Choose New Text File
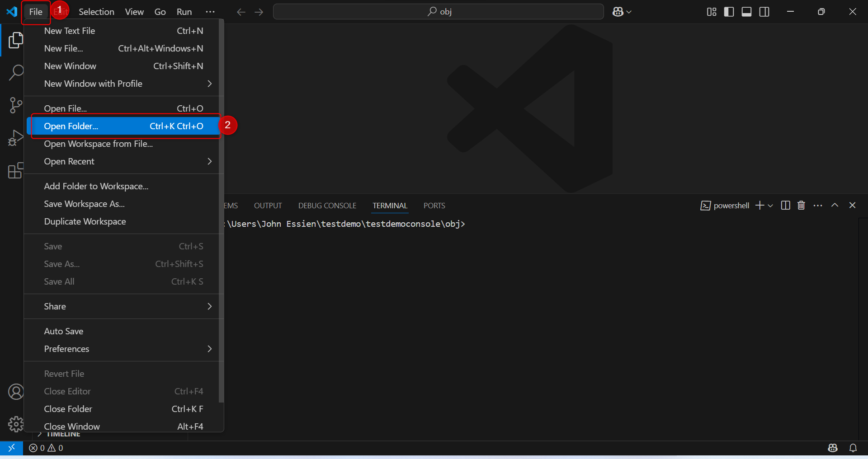This screenshot has height=459, width=868. pos(123,31)
